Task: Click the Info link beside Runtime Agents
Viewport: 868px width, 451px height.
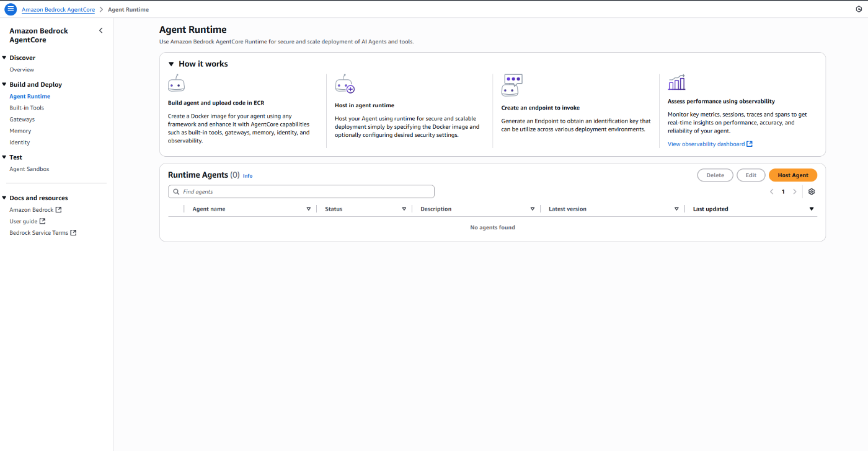Action: (x=247, y=176)
